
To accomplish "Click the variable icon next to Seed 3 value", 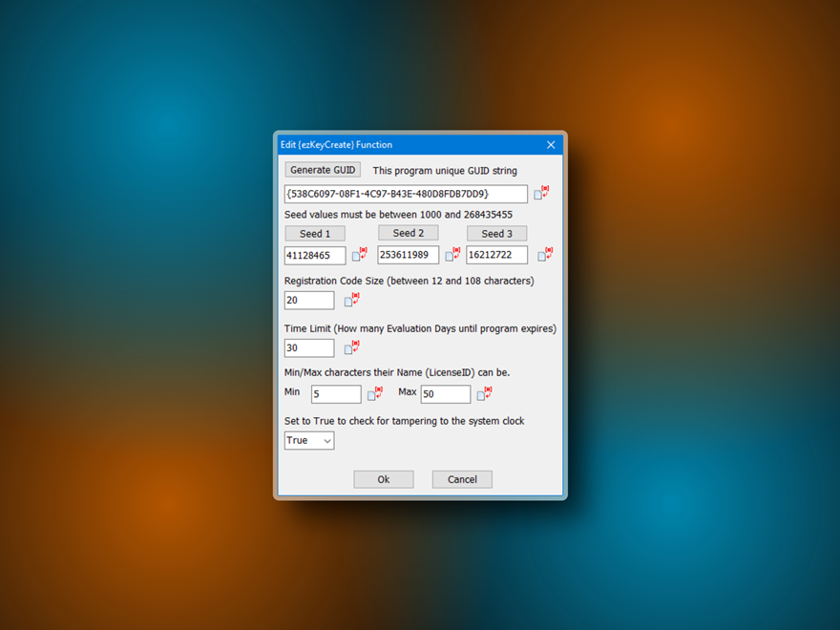I will point(545,255).
